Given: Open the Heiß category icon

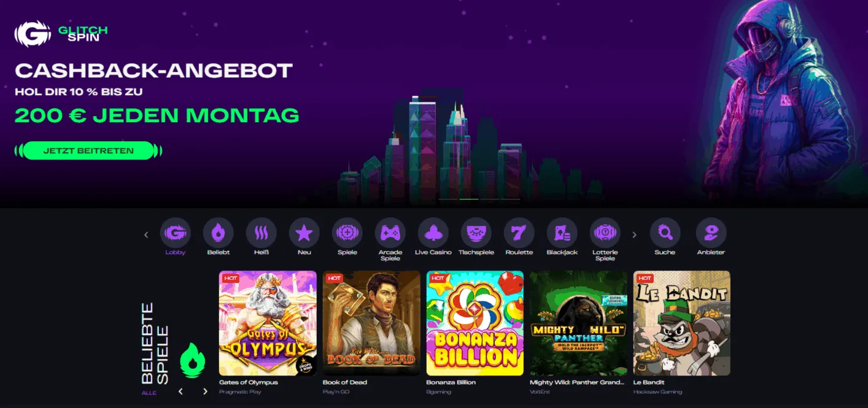Looking at the screenshot, I should pyautogui.click(x=262, y=233).
